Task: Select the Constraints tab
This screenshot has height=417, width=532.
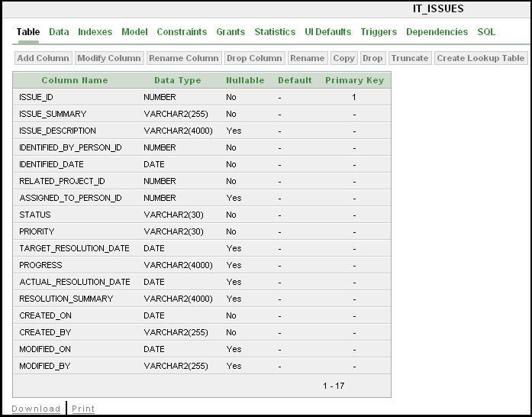Action: [x=182, y=32]
